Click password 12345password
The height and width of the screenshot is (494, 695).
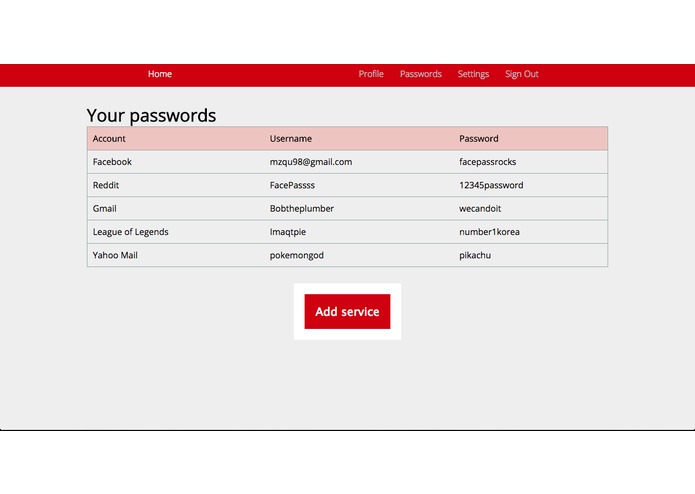pyautogui.click(x=491, y=185)
